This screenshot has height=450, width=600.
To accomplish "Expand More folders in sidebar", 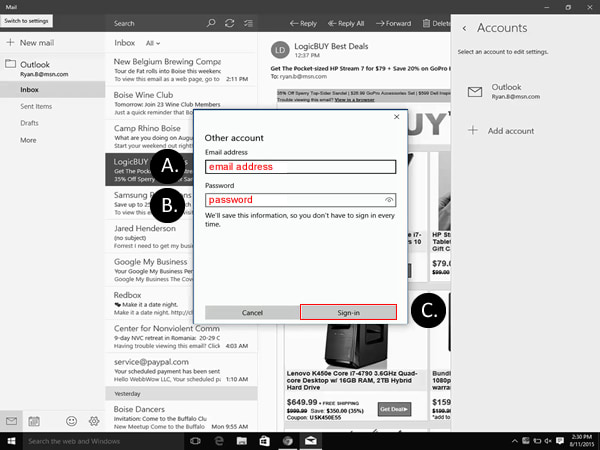I will [28, 140].
